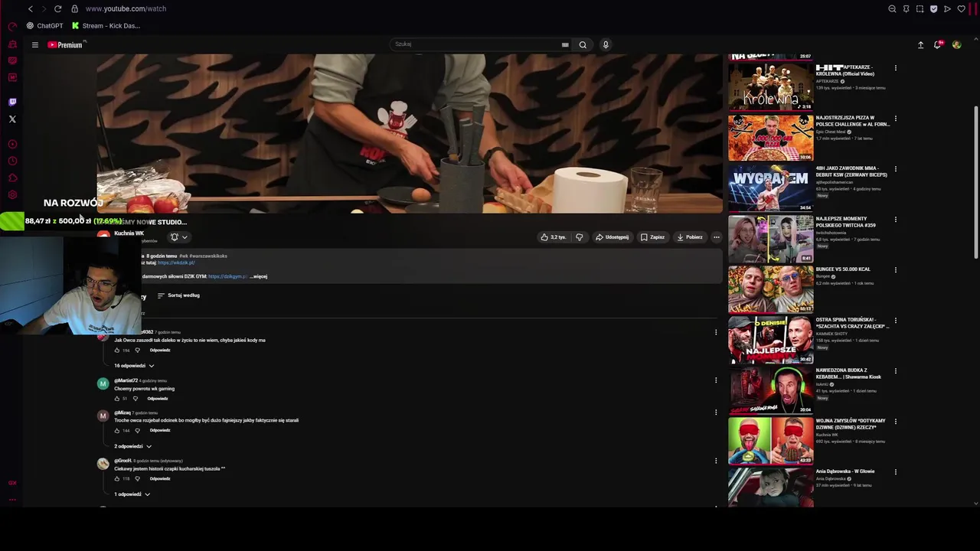Open notification bell dropdown for Kuchnia WK
The image size is (980, 551).
[x=179, y=237]
